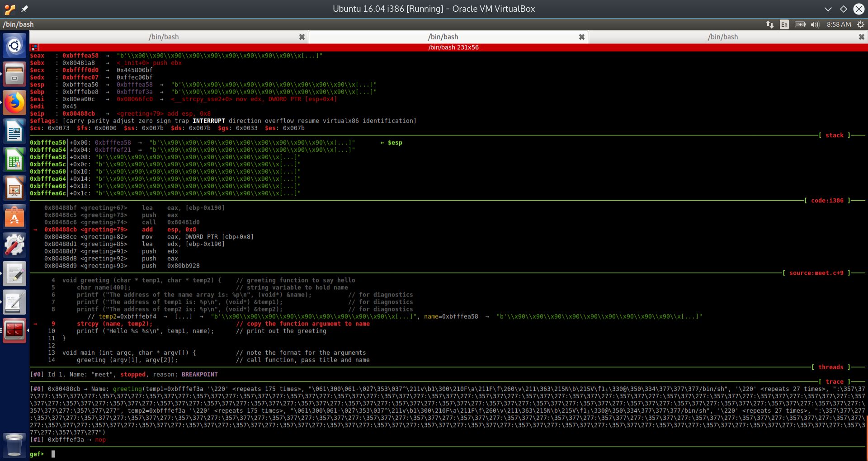Switch to the middle /bin/bash tab
The width and height of the screenshot is (868, 461).
tap(443, 37)
